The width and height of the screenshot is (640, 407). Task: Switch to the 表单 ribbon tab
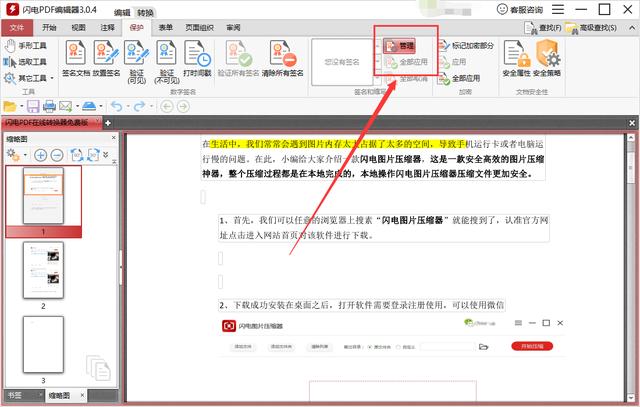166,27
